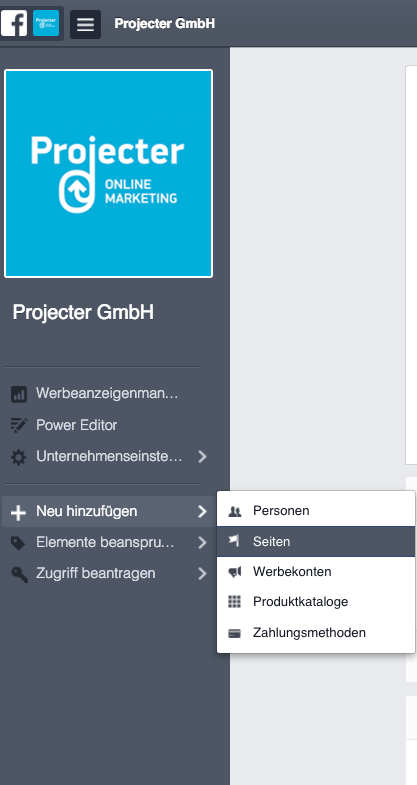Expand chevron beside Unternehmenseinstellungen
This screenshot has width=417, height=785.
click(x=202, y=457)
